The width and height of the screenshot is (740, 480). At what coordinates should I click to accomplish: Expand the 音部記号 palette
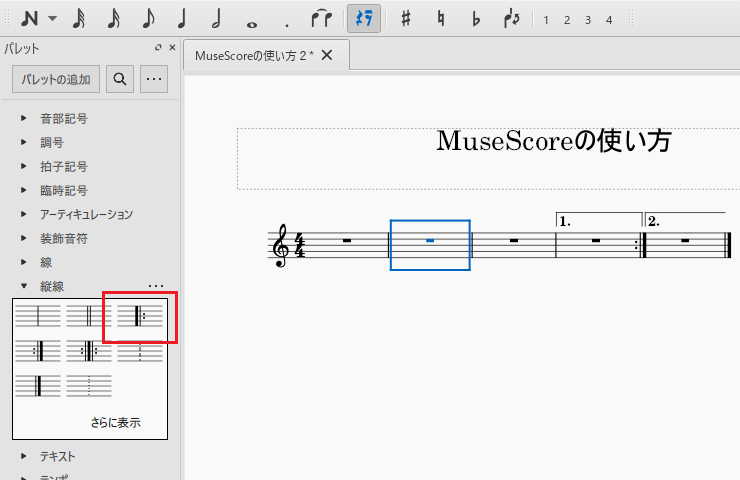(24, 118)
